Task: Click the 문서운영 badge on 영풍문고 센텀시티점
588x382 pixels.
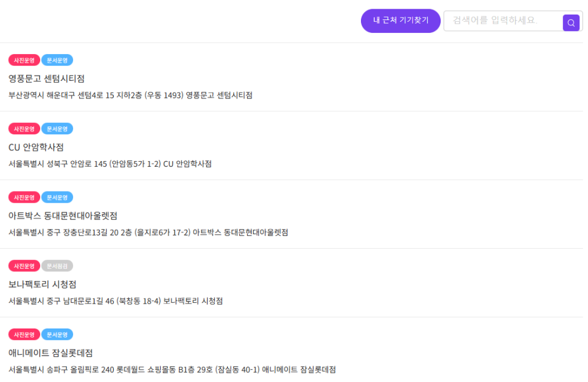Action: (57, 60)
